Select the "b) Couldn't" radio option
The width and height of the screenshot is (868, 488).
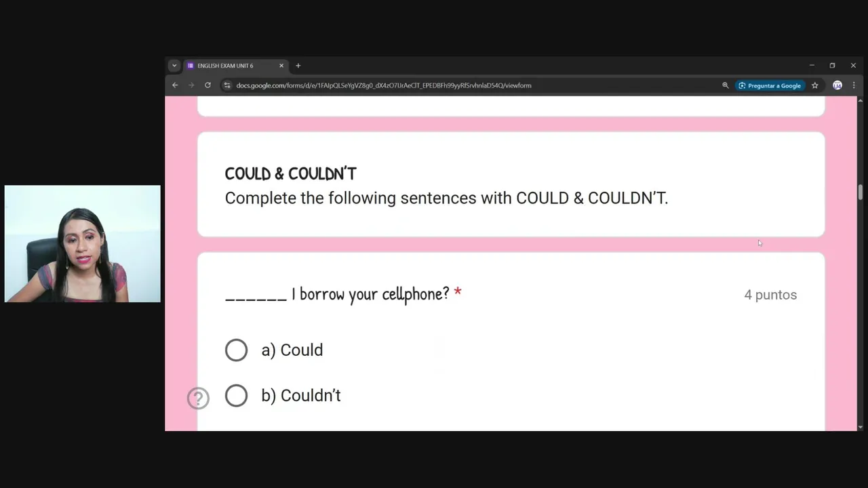pos(237,396)
